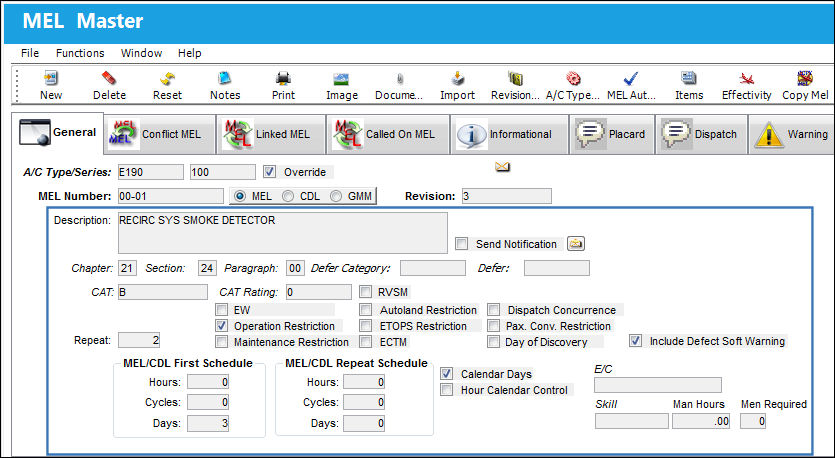Open the Linked MEL tab
The width and height of the screenshot is (835, 458).
click(x=272, y=134)
